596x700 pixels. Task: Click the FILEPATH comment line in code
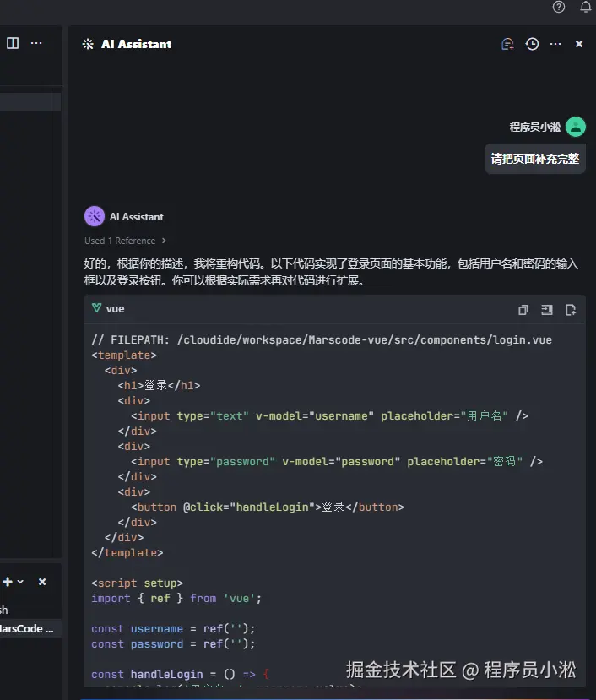(322, 340)
